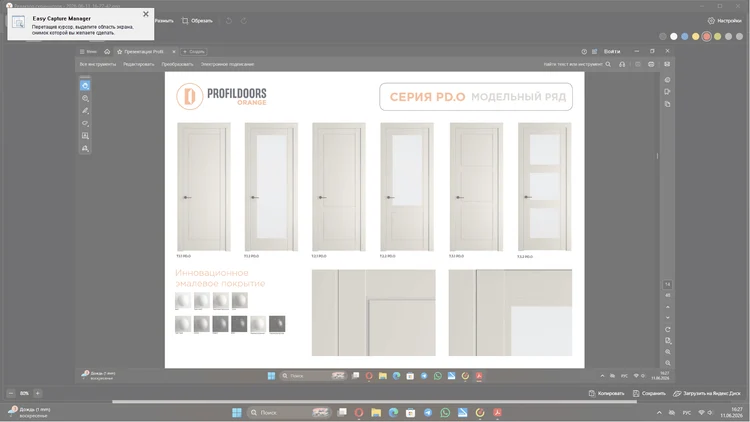This screenshot has width=750, height=422.
Task: Click the page down arrow in Acrobat right rail
Action: (x=668, y=318)
